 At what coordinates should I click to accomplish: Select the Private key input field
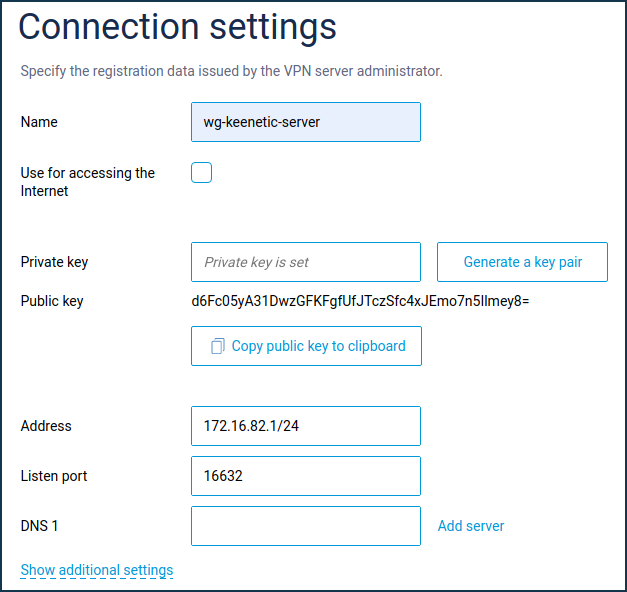click(x=306, y=262)
